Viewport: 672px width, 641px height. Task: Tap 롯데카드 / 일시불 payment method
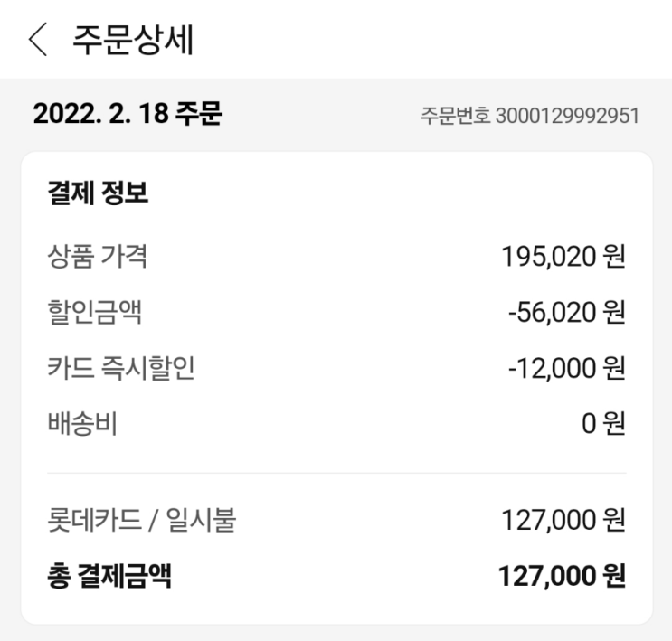[141, 520]
